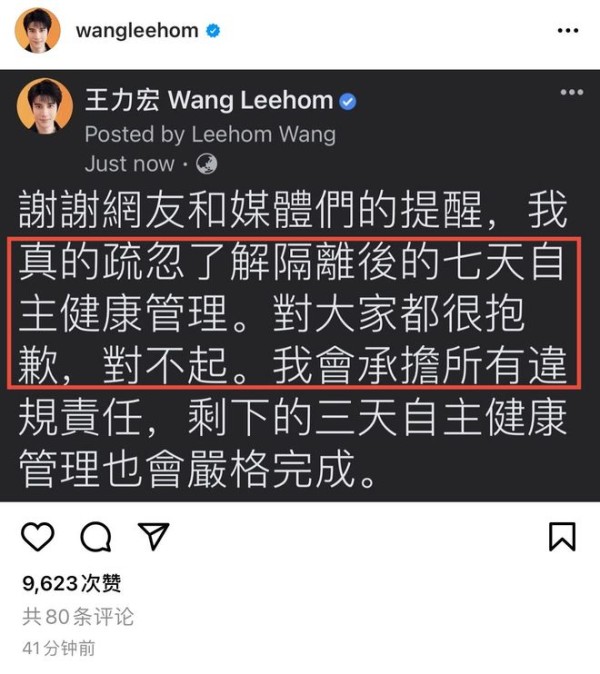
Task: Click 'Just now' timestamp
Action: click(x=129, y=164)
